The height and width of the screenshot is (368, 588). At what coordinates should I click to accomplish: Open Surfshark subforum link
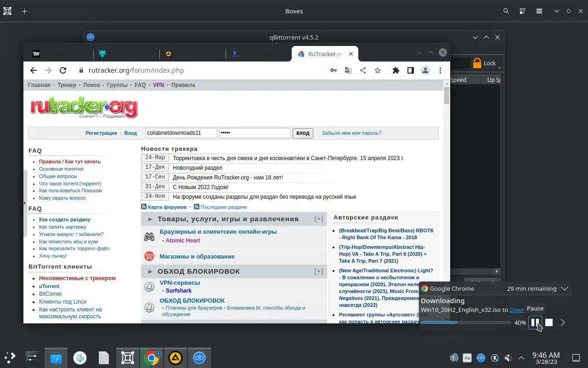(x=179, y=291)
